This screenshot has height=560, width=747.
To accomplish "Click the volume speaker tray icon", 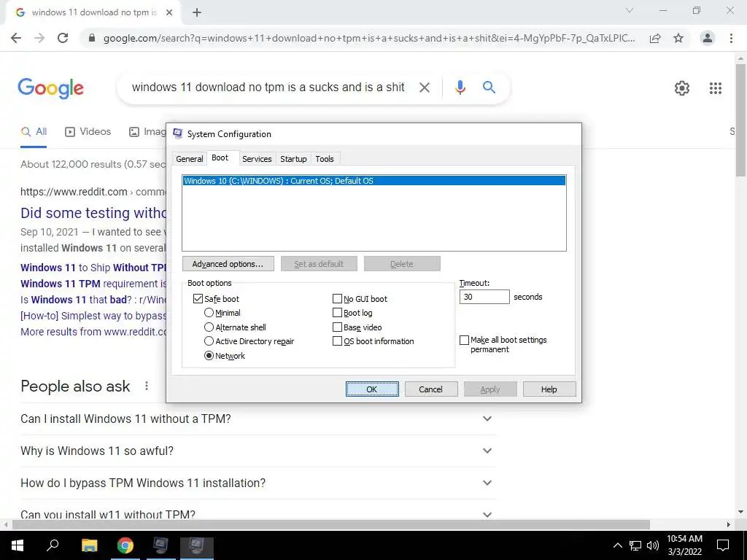I will [x=653, y=545].
